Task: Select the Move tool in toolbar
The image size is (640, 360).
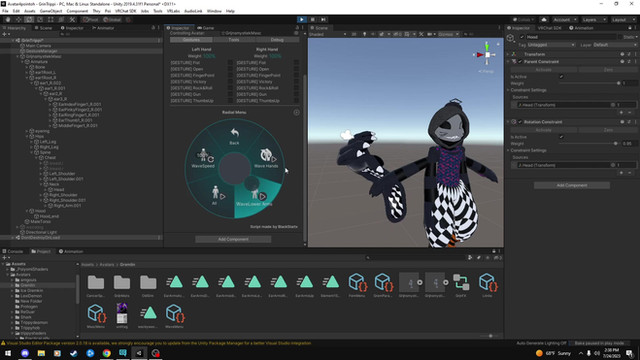Action: click(18, 19)
